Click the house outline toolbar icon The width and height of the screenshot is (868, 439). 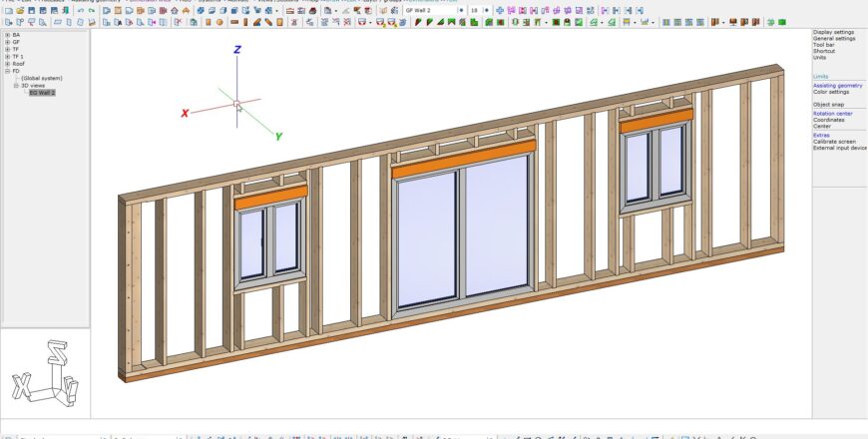(x=175, y=11)
